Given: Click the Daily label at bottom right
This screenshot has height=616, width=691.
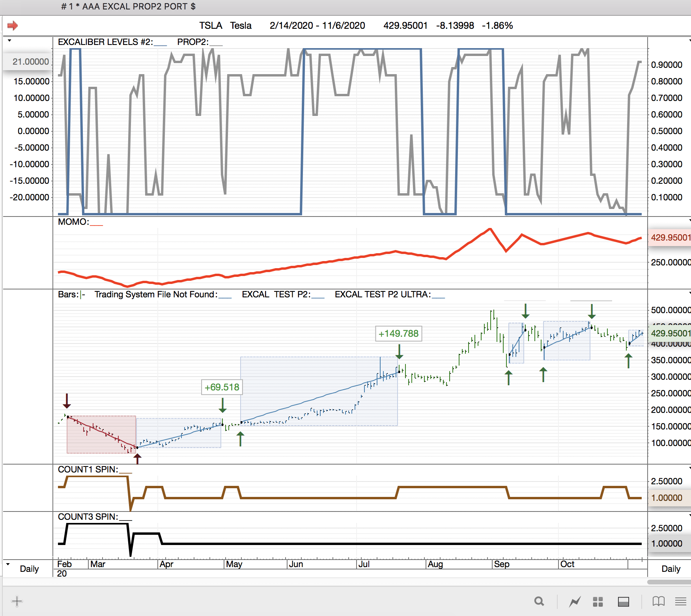Looking at the screenshot, I should pos(671,569).
